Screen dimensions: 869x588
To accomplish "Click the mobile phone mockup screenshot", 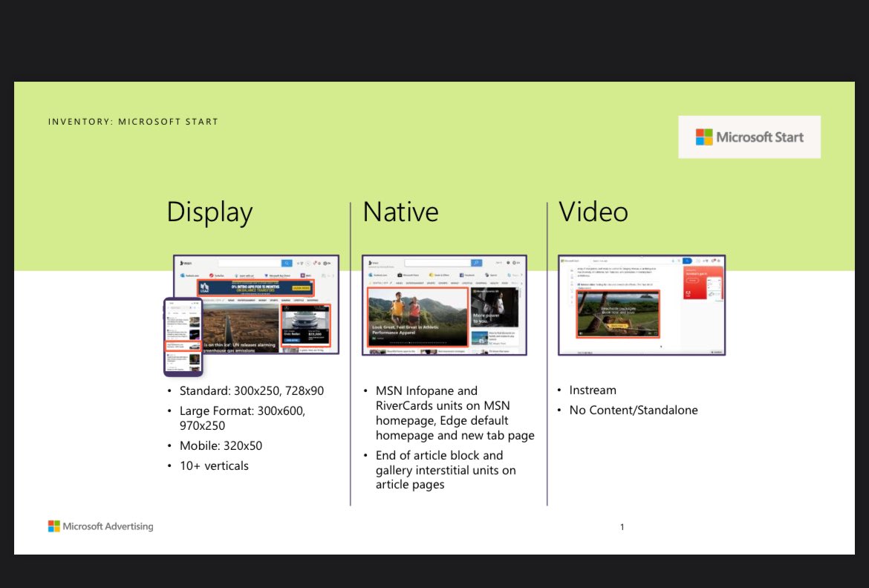I will point(183,337).
